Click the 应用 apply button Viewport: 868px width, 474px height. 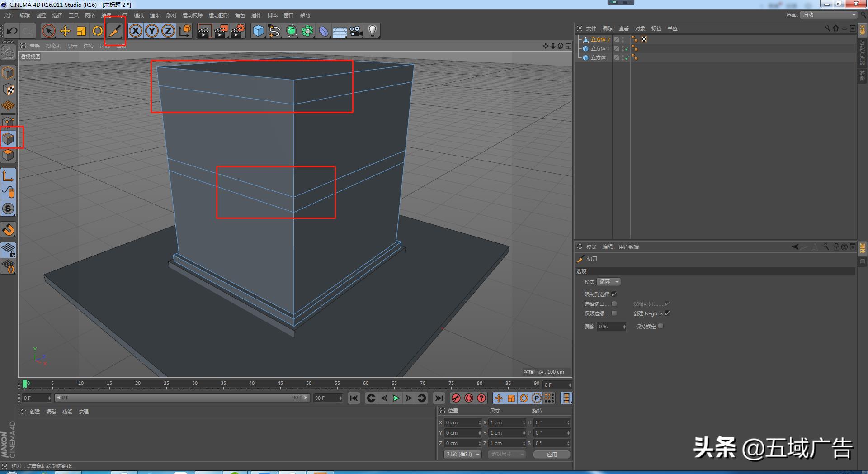(552, 455)
